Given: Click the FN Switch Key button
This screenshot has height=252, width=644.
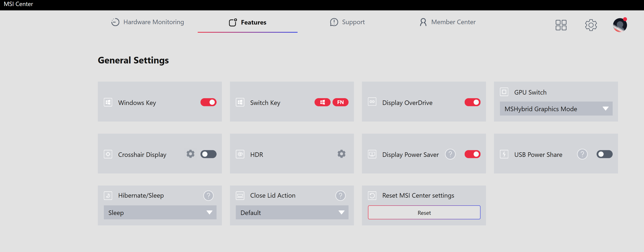Looking at the screenshot, I should pos(340,102).
